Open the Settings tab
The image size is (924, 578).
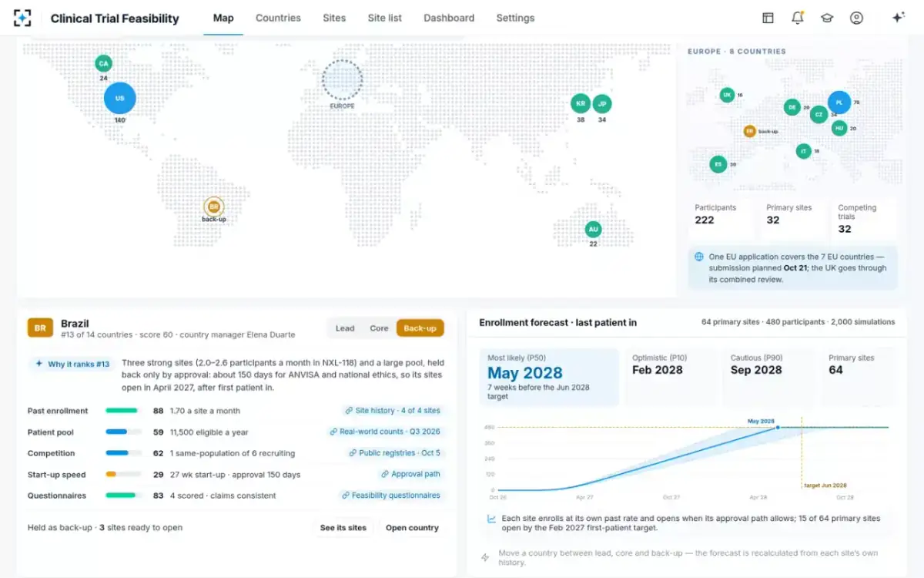coord(515,18)
